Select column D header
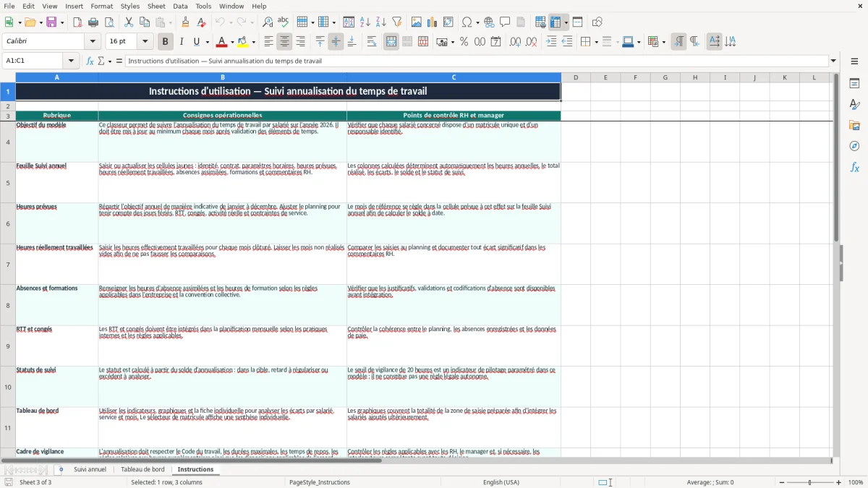 576,77
